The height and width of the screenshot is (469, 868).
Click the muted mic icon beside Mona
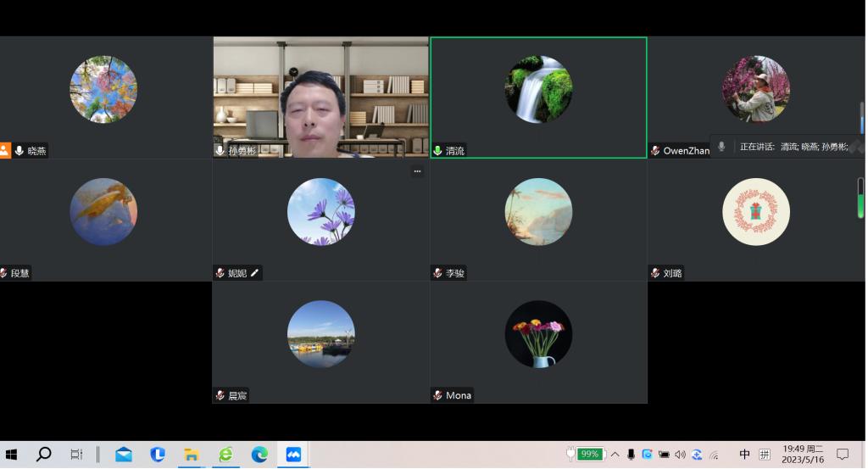pyautogui.click(x=438, y=395)
